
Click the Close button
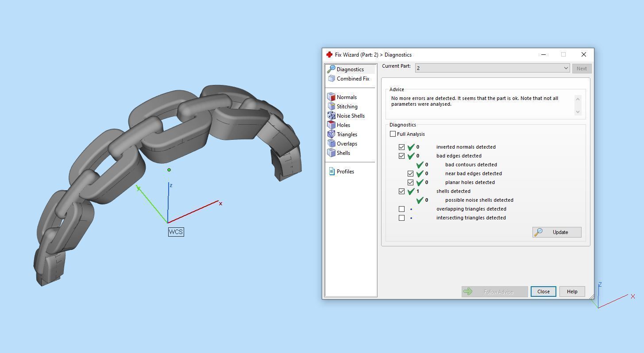coord(543,292)
